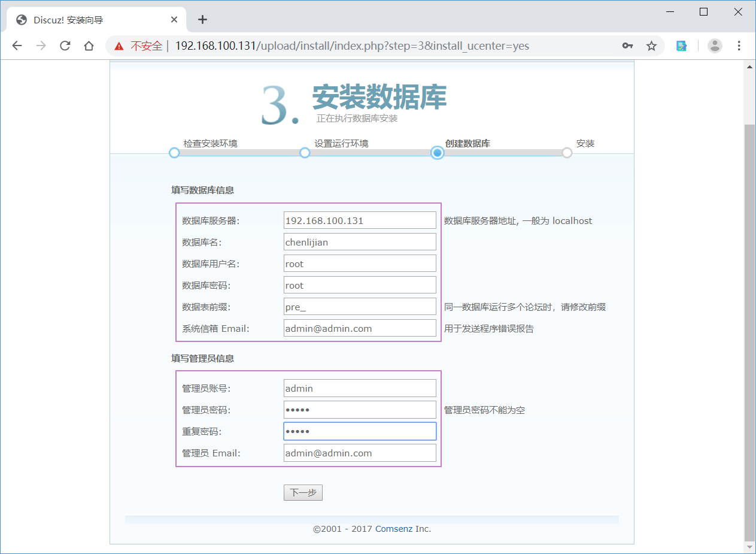
Task: Open the Chrome menu with three dots
Action: click(x=740, y=46)
